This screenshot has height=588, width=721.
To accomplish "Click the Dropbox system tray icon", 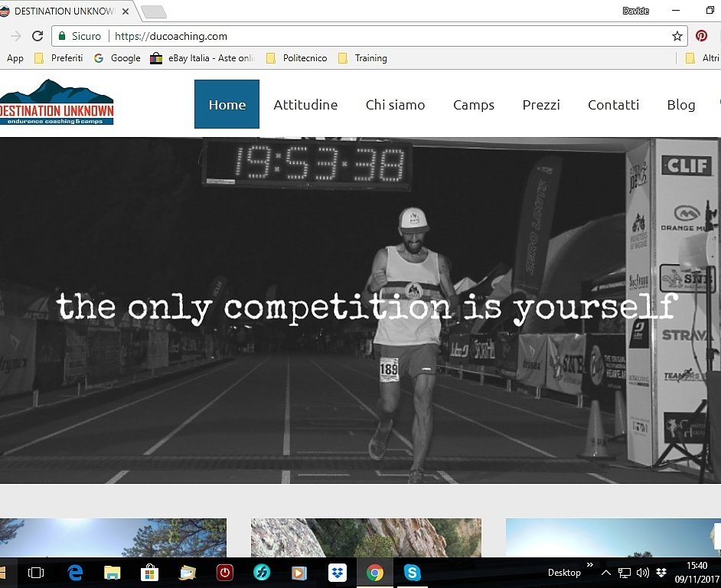I will click(x=661, y=573).
